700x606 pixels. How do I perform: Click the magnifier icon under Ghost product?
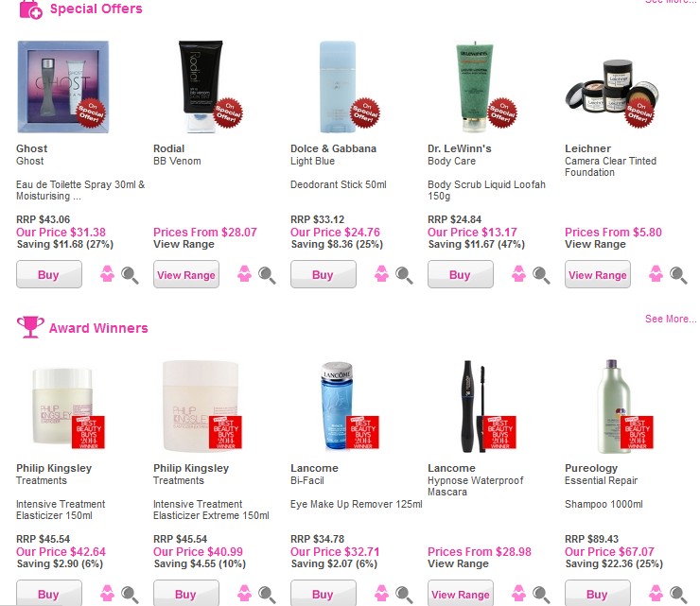coord(130,275)
